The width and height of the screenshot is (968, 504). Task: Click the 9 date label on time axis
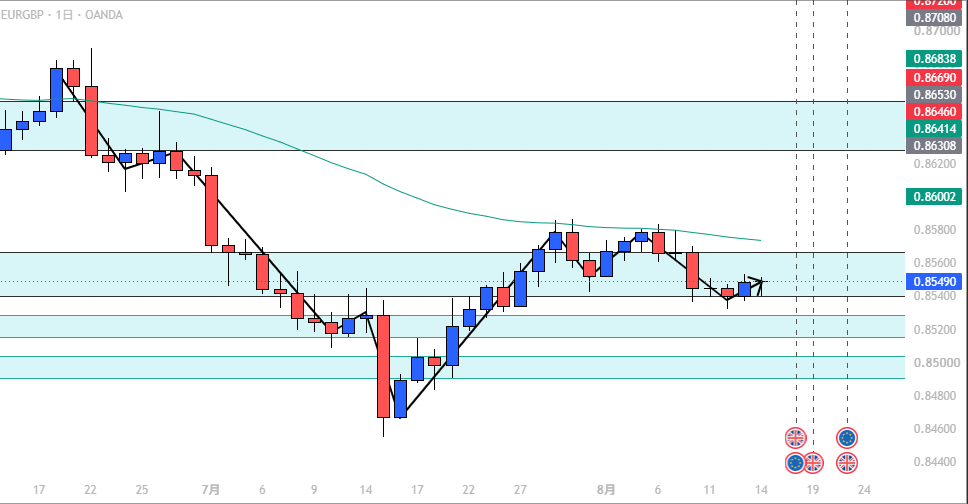click(314, 490)
